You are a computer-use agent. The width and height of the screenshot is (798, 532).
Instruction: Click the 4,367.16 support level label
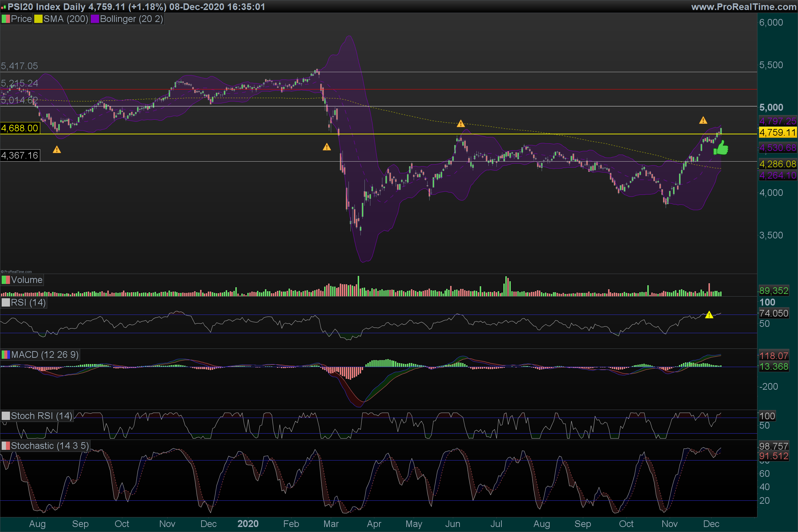pos(20,155)
